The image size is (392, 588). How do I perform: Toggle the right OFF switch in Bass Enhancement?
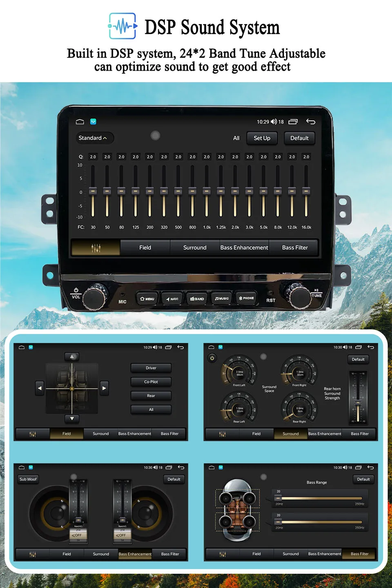click(x=121, y=535)
